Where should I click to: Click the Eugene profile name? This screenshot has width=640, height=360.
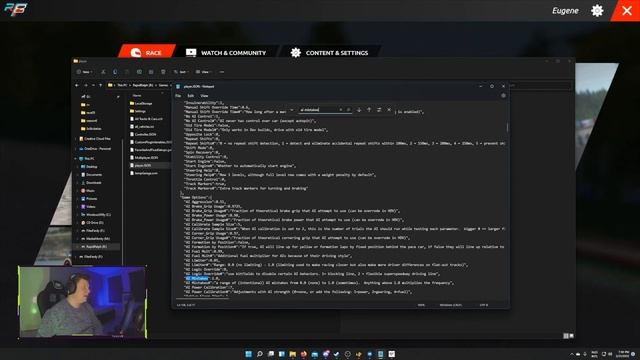(x=565, y=11)
